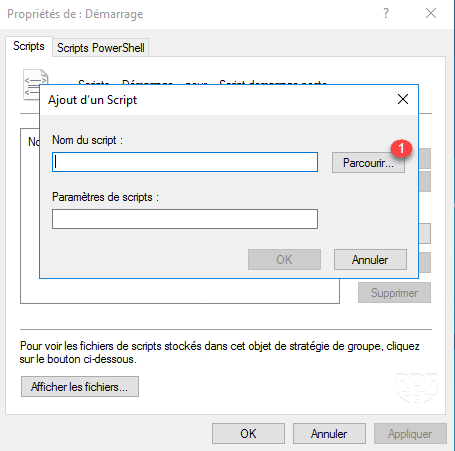Confirm with OK at bottom of Propriétés
Image resolution: width=455 pixels, height=451 pixels.
click(248, 434)
